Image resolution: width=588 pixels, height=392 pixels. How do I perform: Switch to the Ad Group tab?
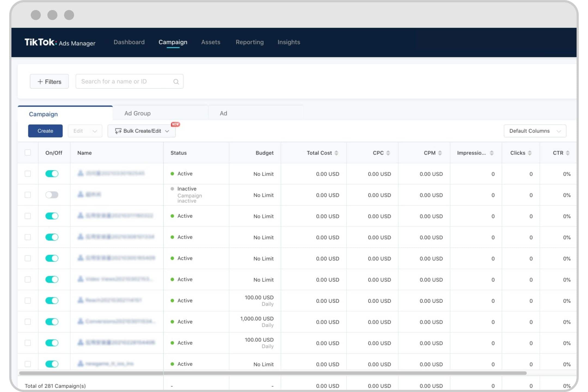[x=137, y=113]
